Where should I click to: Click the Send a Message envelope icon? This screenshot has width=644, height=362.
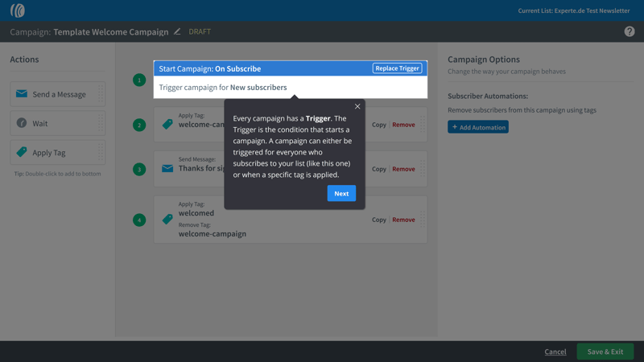(x=22, y=94)
